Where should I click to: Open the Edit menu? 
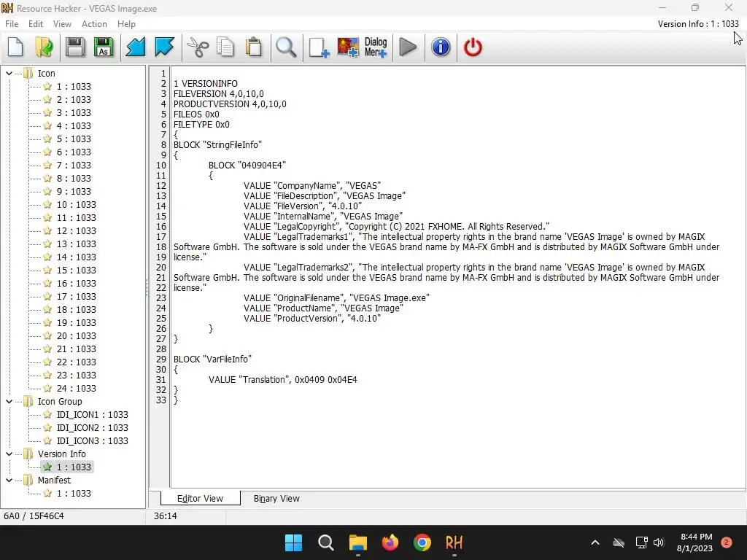tap(36, 24)
